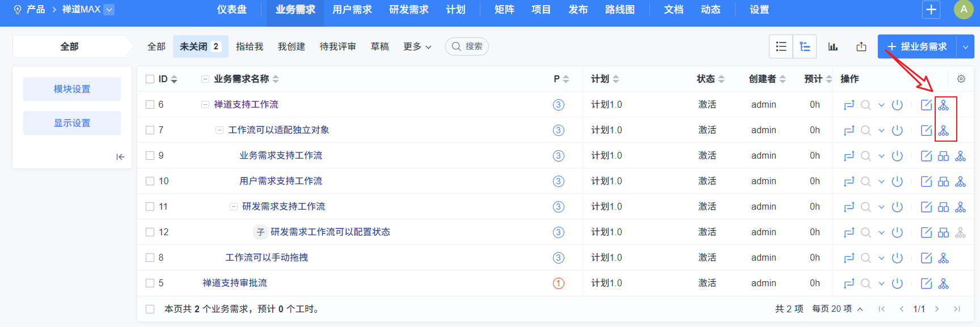Click the close (power) icon for requirement 7
Image resolution: width=980 pixels, height=327 pixels.
[897, 130]
